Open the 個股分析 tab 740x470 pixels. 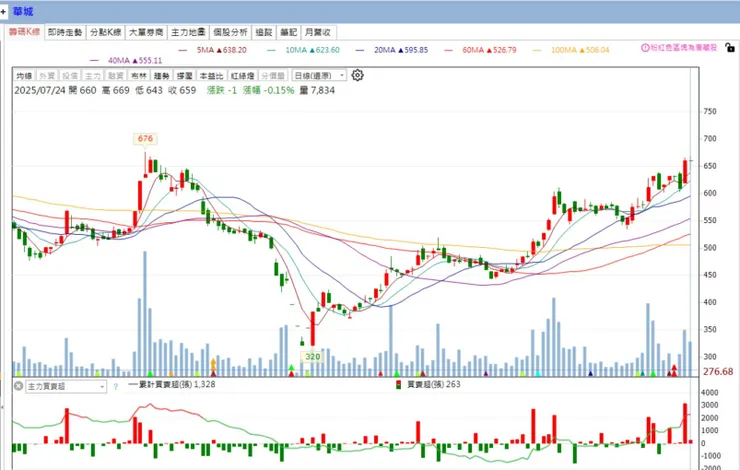(x=230, y=32)
